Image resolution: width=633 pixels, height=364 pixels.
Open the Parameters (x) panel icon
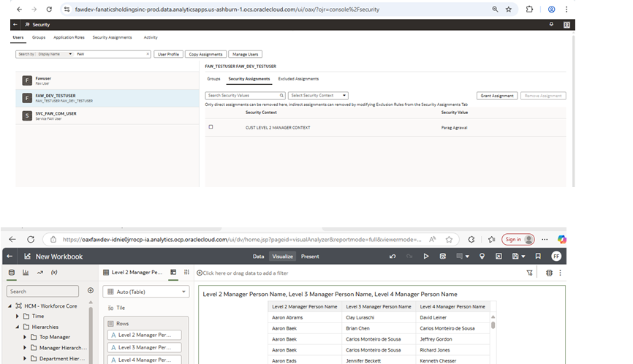[54, 273]
